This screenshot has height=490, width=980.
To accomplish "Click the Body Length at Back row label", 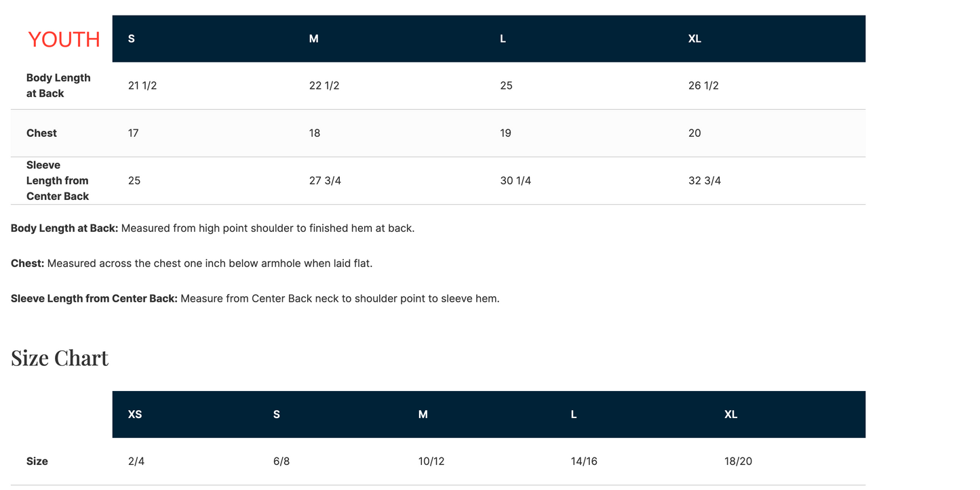I will point(58,85).
